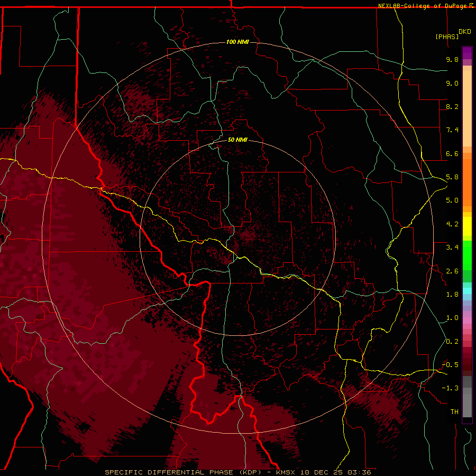Click the [PHAS] legend label
Screen dimensions: 476x476
pos(447,36)
